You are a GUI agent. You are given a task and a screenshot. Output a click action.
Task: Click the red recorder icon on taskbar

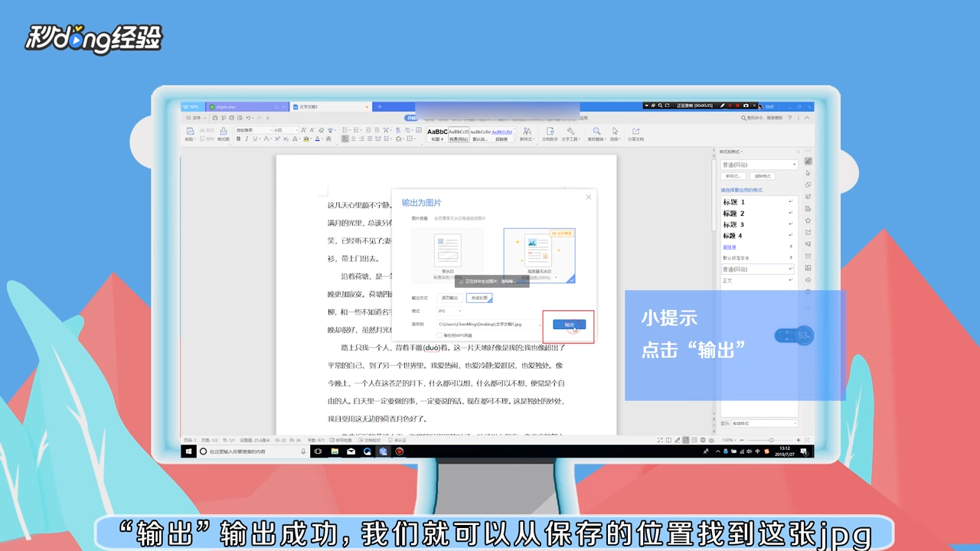click(x=399, y=452)
